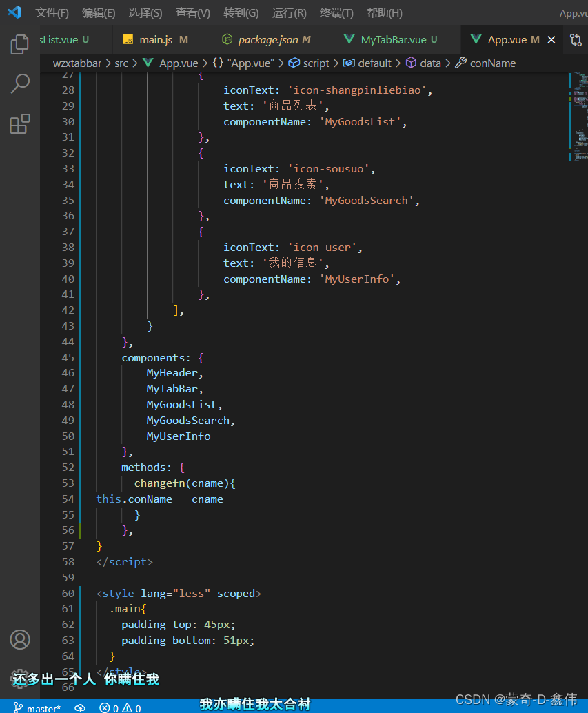Click the compare changes icon beside tabs
Viewport: 588px width, 713px height.
tap(576, 40)
